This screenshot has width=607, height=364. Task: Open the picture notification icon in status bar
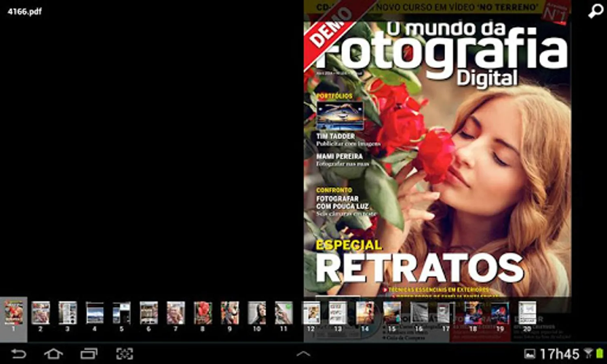point(530,354)
